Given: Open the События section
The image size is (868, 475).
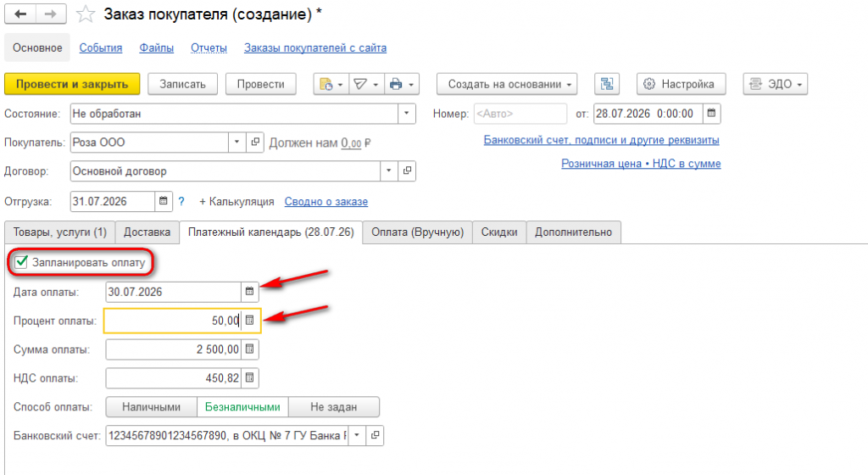Looking at the screenshot, I should click(x=101, y=48).
